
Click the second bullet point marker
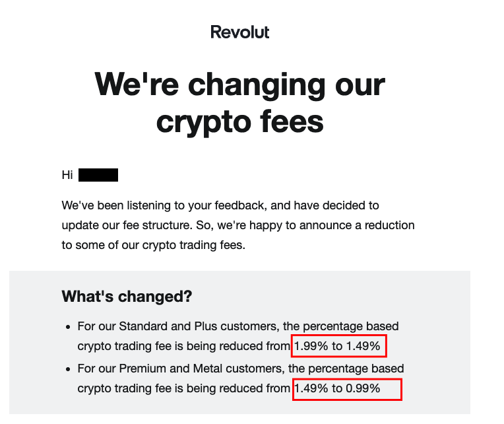click(x=68, y=369)
